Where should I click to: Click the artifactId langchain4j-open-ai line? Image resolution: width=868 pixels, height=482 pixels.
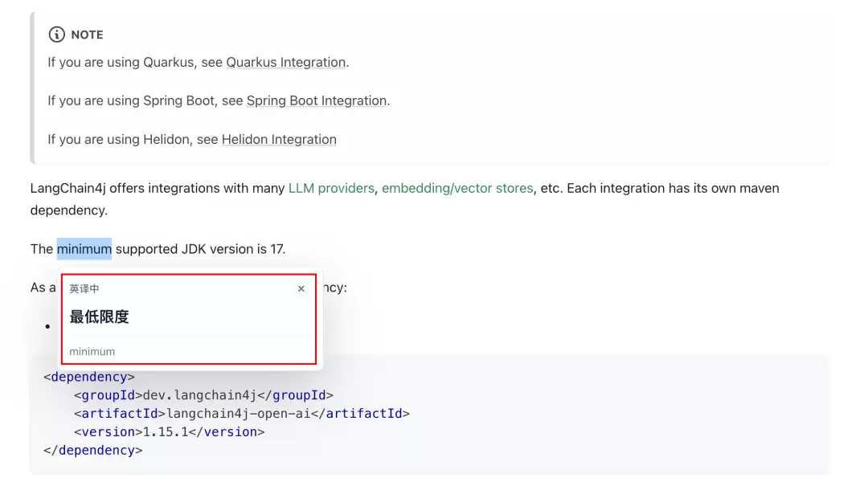pos(242,414)
